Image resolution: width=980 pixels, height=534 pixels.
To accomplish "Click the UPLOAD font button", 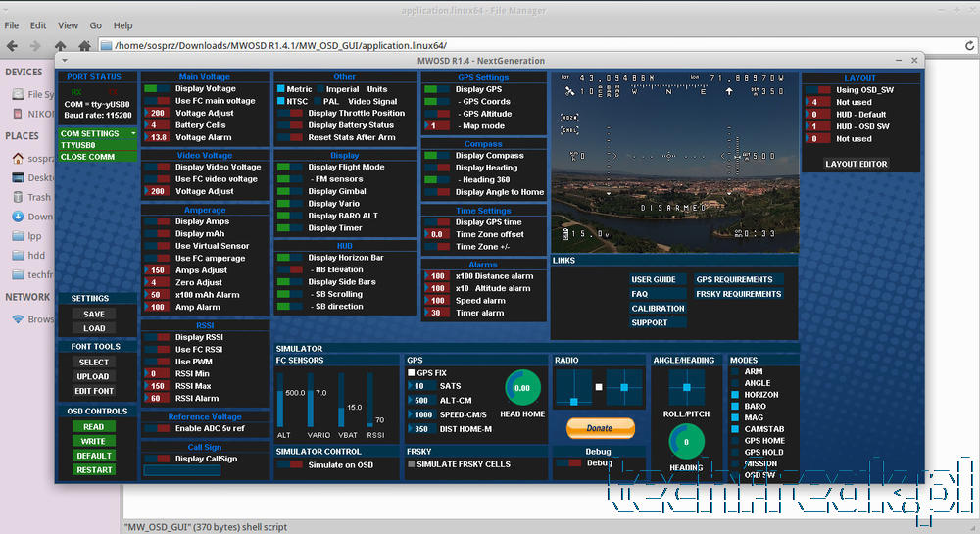I will click(x=94, y=376).
